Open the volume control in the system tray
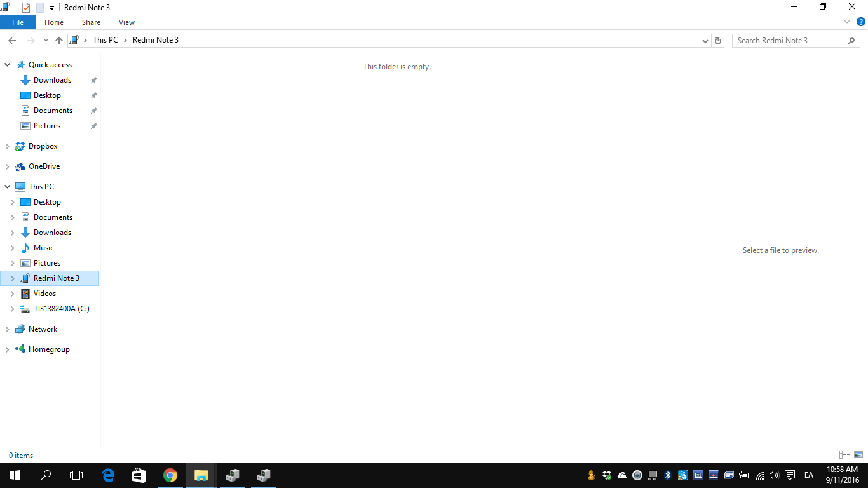 (x=774, y=475)
